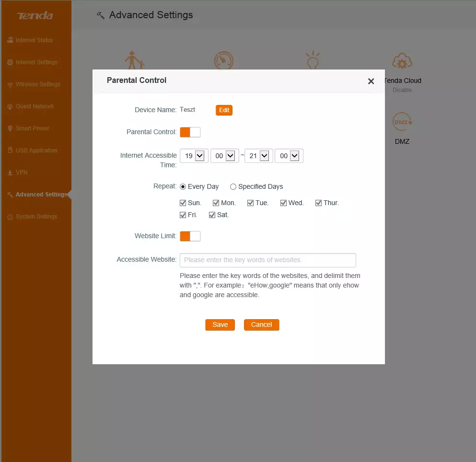Toggle the Parental Control switch

190,132
